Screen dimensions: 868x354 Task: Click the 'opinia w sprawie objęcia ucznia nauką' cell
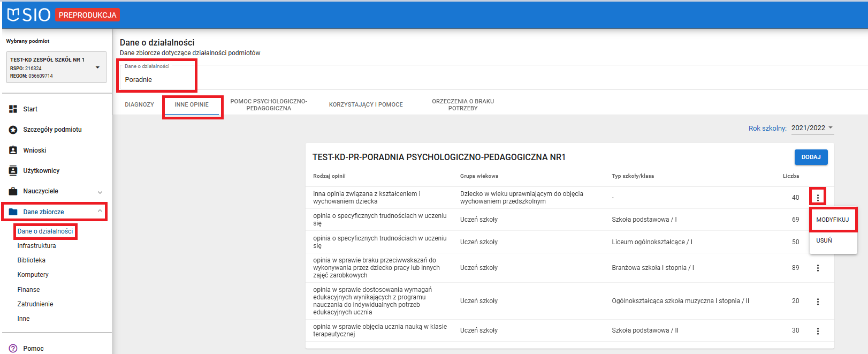tap(380, 330)
